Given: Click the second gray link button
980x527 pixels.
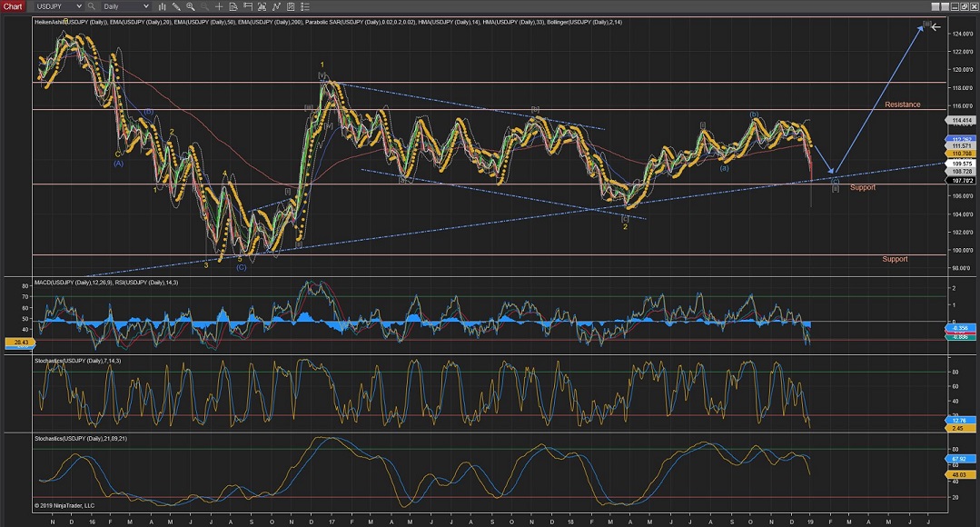Looking at the screenshot, I should point(945,7).
